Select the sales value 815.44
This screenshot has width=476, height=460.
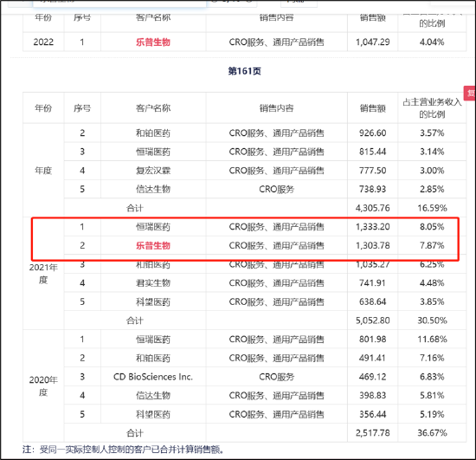pyautogui.click(x=373, y=152)
